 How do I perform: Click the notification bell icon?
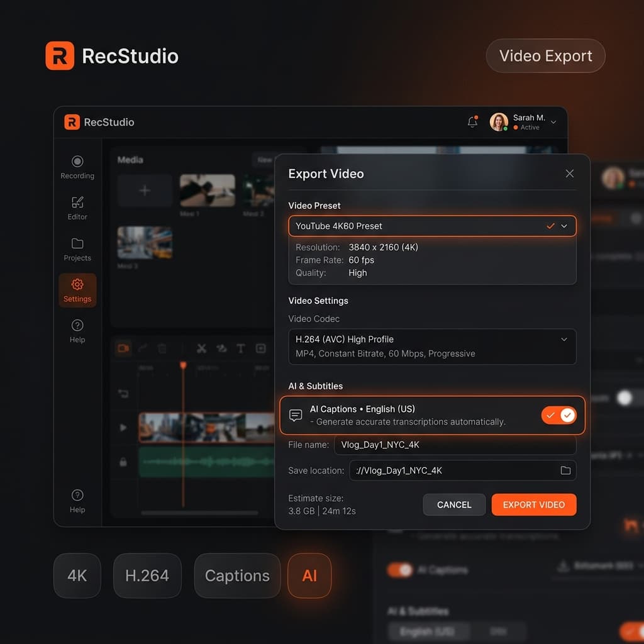point(472,121)
